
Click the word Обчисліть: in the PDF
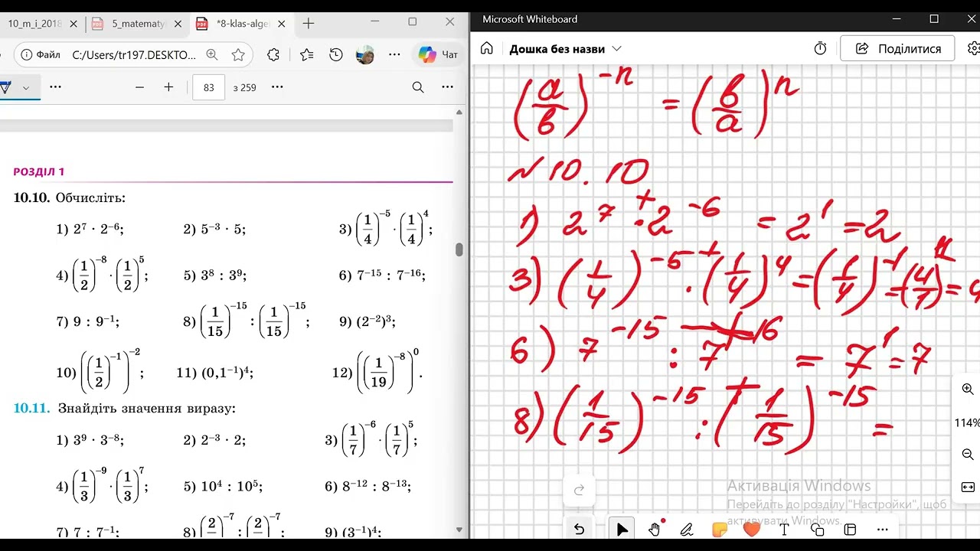pos(90,198)
